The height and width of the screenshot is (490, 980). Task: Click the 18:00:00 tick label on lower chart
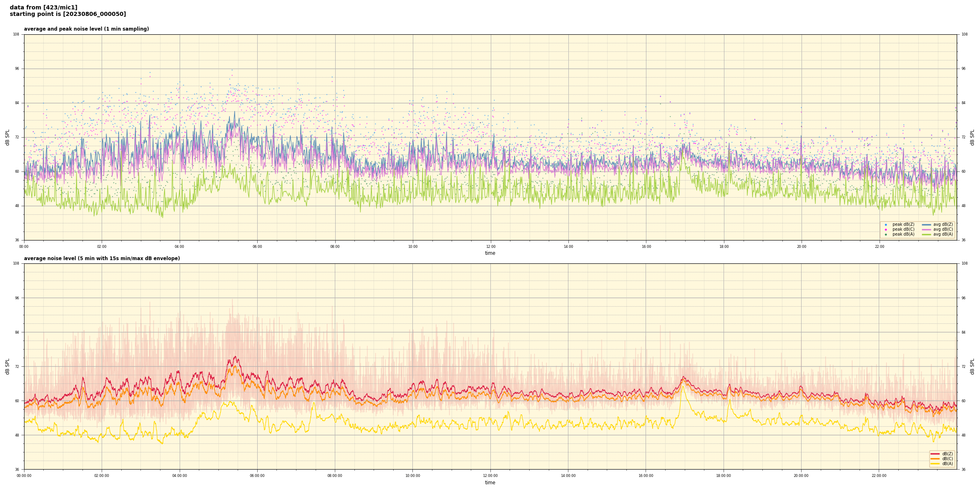pyautogui.click(x=724, y=476)
